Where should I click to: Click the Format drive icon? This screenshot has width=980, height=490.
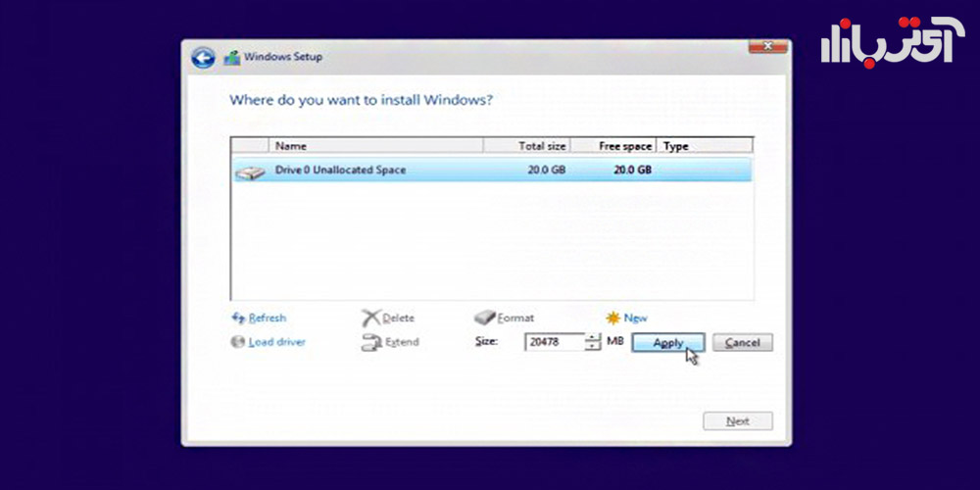click(484, 318)
